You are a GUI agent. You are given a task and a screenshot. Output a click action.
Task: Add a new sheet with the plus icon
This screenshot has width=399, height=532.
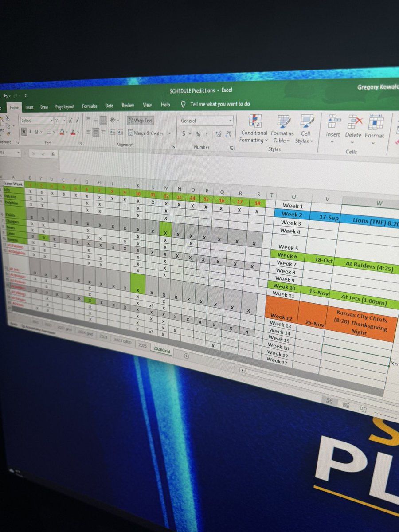(186, 356)
